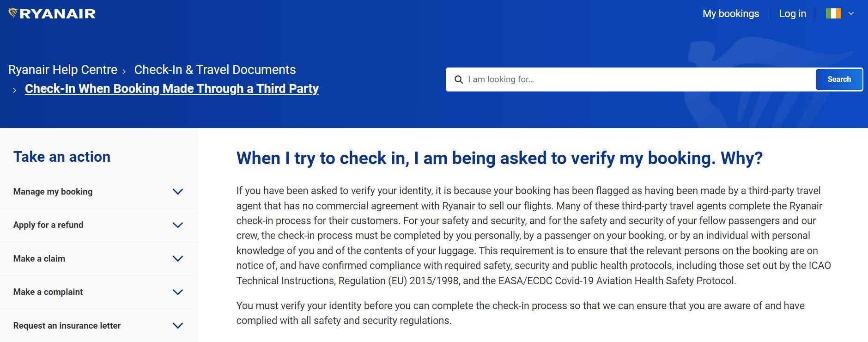Viewport: 868px width, 342px height.
Task: Click the magnifying glass search icon
Action: tap(459, 79)
